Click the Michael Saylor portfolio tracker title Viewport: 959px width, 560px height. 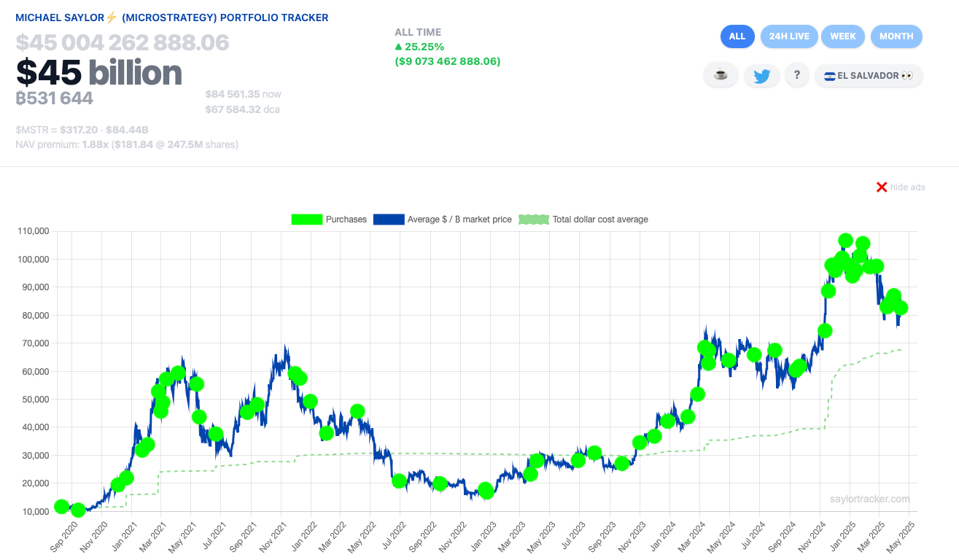click(x=172, y=17)
